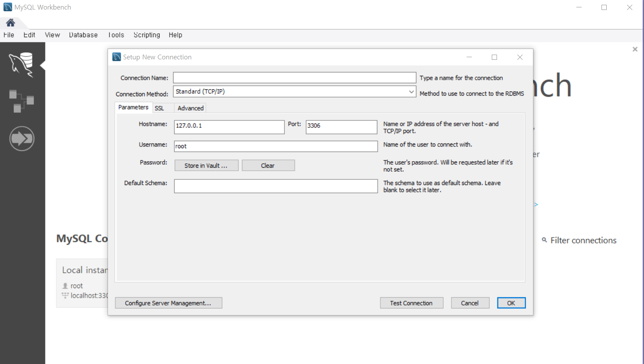
Task: Minimize the MySQL Workbench main window
Action: [x=579, y=7]
